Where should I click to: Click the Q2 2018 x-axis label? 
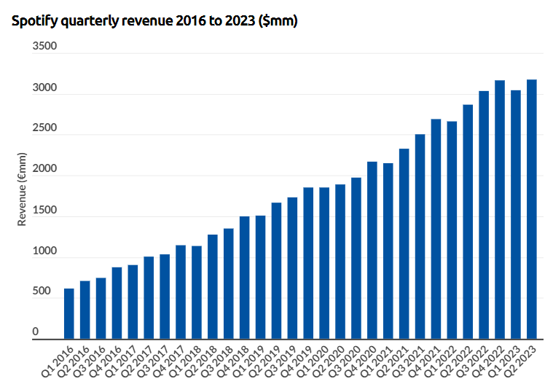(201, 361)
